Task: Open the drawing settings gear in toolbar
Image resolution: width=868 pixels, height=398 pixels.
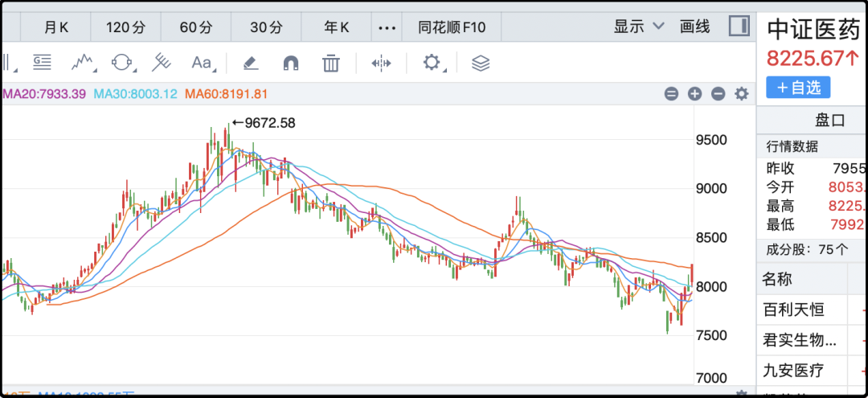Action: click(432, 63)
